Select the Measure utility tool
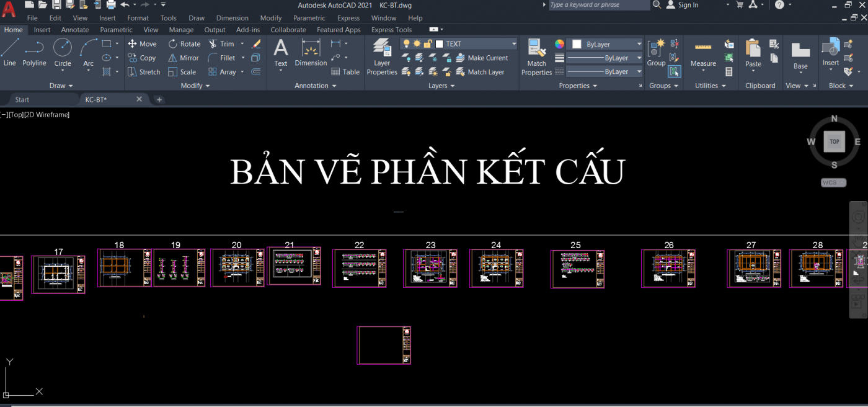868x407 pixels. (x=703, y=53)
